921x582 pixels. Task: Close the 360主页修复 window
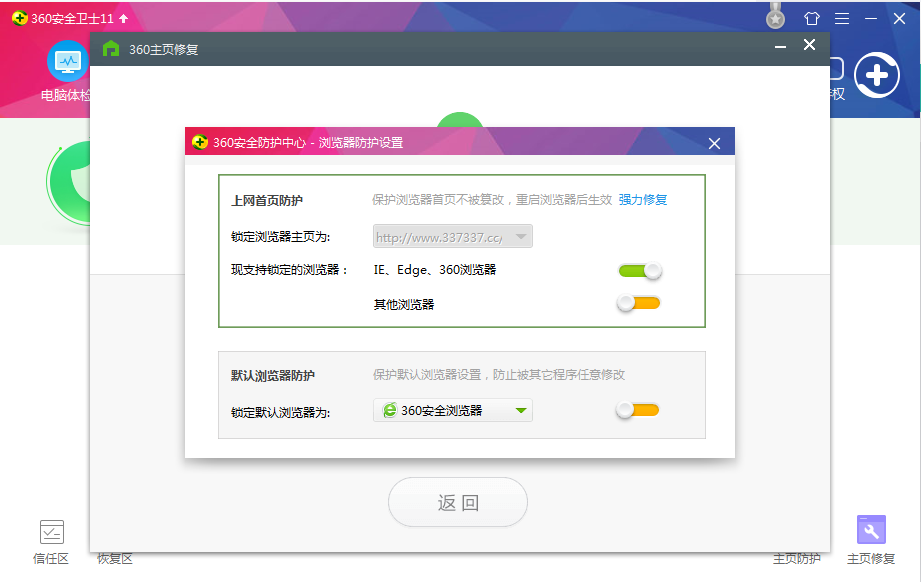(x=809, y=45)
